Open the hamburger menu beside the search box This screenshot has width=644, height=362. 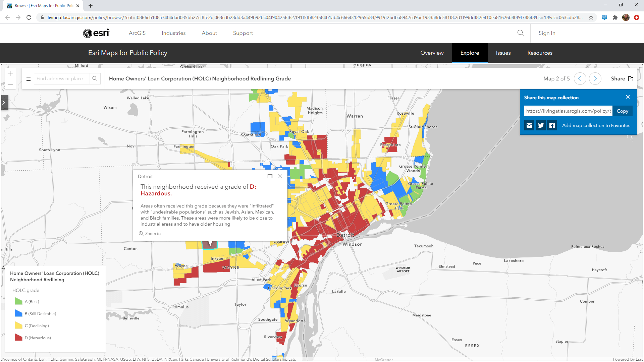[29, 79]
